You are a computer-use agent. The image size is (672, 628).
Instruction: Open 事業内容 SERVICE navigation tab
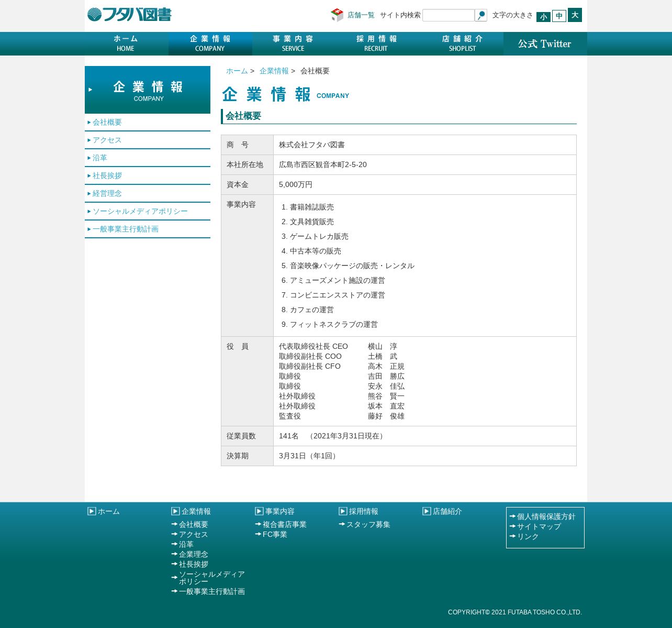point(294,43)
